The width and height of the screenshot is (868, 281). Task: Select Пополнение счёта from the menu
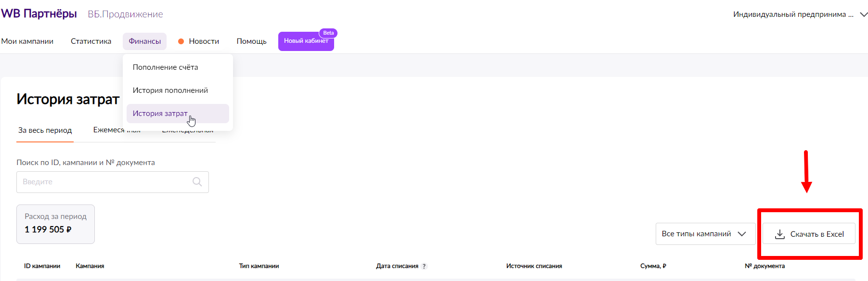(x=165, y=67)
